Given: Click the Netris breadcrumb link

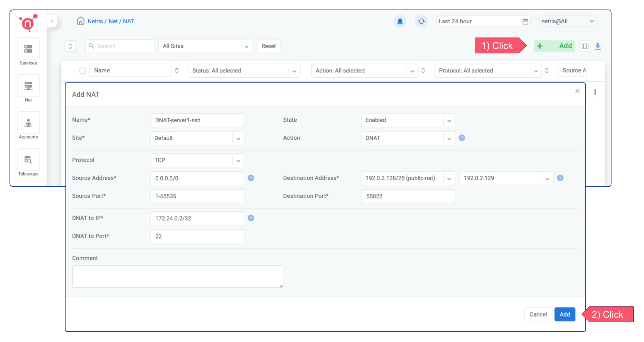Looking at the screenshot, I should [95, 21].
